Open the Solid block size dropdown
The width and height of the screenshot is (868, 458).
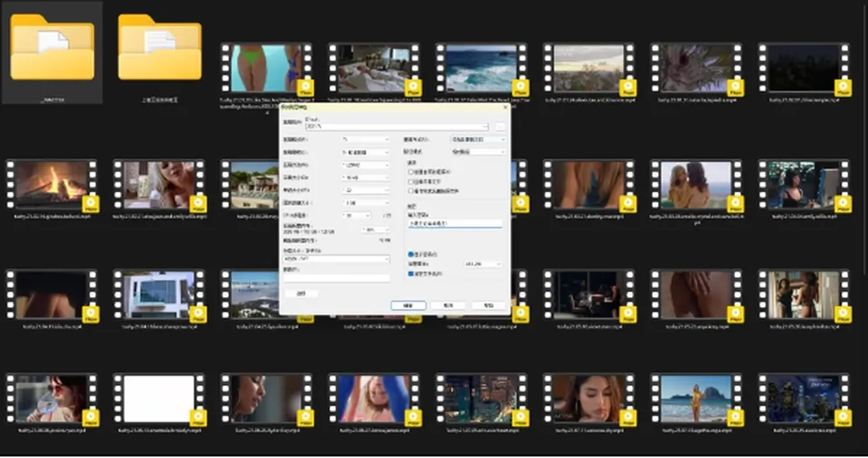(365, 203)
